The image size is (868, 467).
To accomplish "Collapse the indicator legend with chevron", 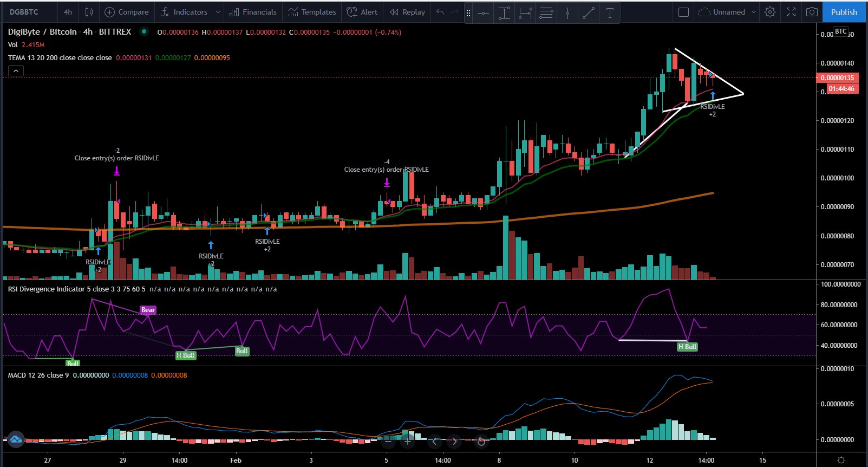I will pos(16,70).
